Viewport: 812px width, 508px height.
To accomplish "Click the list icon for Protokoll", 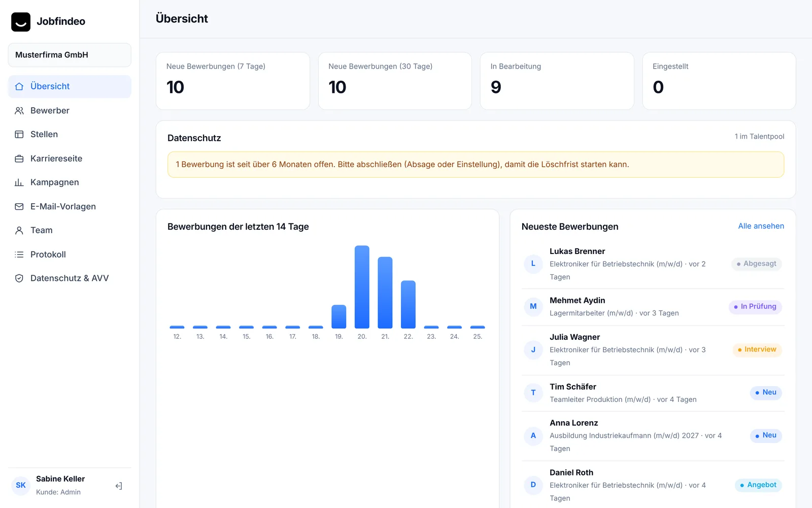I will 19,255.
